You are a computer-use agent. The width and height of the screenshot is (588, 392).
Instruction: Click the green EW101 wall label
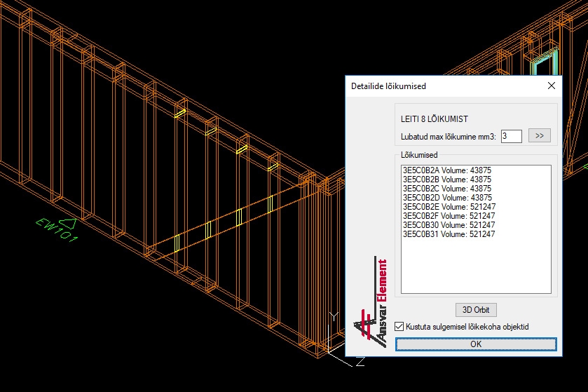tap(56, 231)
